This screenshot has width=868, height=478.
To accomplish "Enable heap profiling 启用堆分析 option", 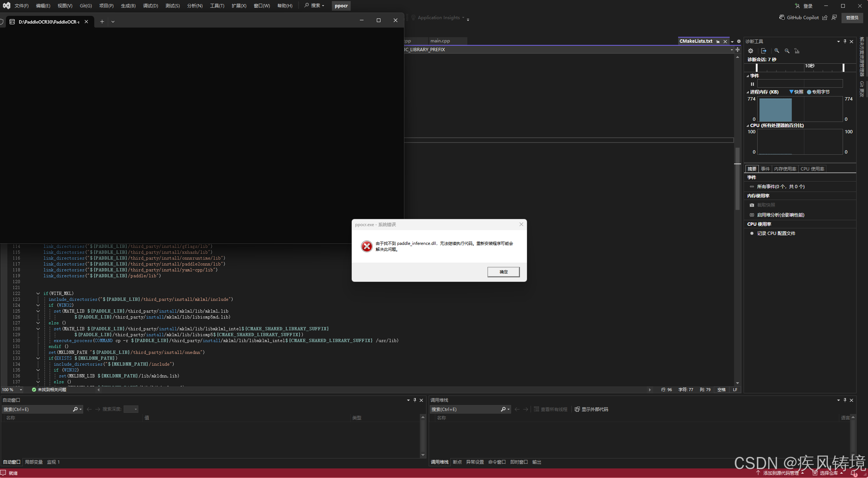I will [x=780, y=215].
